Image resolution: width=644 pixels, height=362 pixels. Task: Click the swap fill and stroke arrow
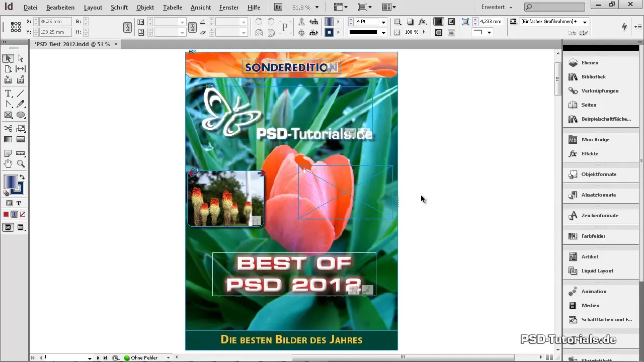coord(22,177)
